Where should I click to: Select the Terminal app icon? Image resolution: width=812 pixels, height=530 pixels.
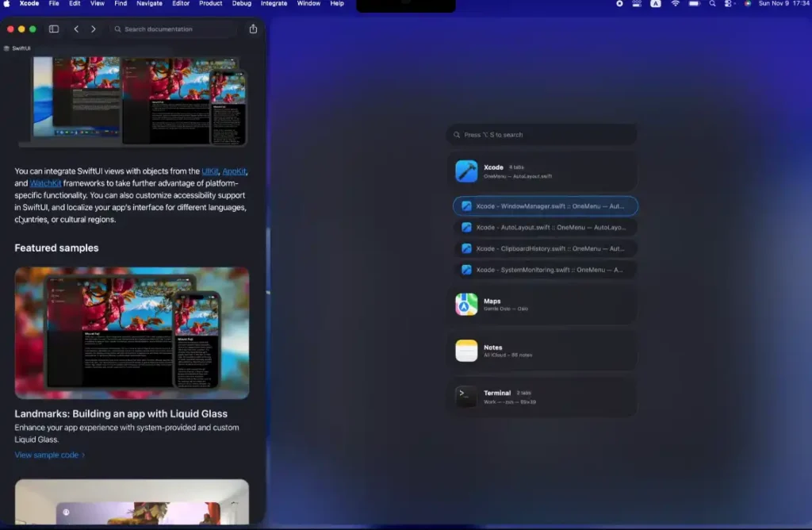[x=466, y=397]
